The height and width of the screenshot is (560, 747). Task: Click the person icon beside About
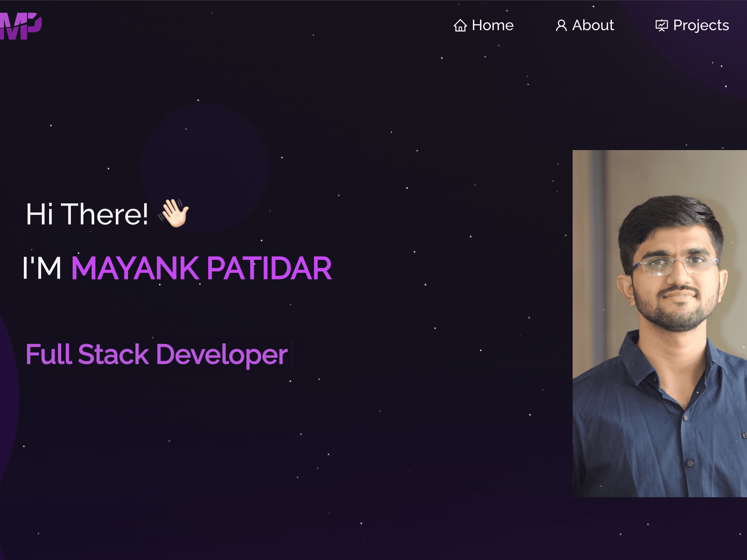(x=561, y=26)
